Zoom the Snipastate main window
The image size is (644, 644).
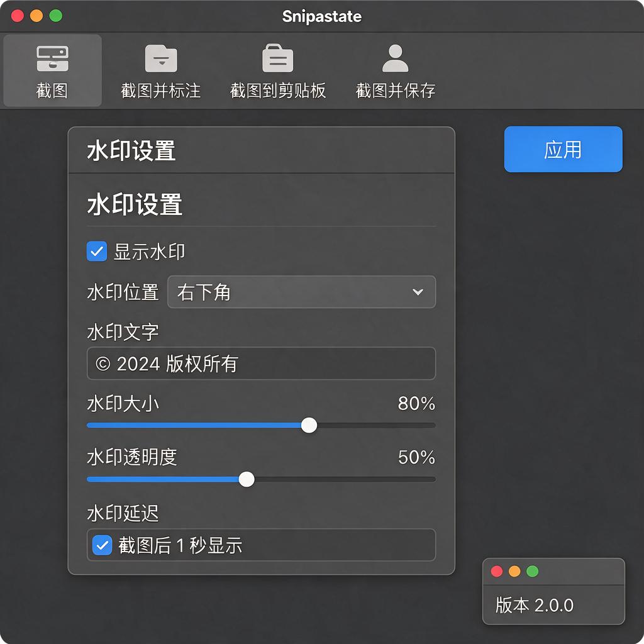coord(56,16)
